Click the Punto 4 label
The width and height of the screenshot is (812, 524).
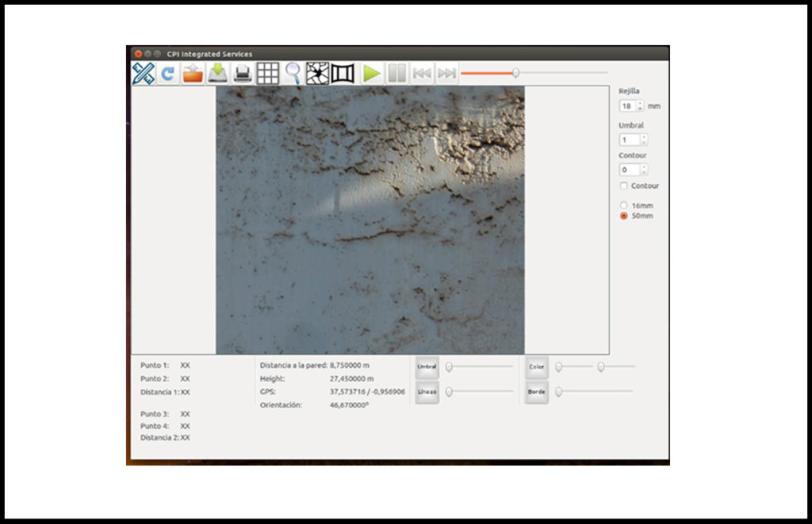click(155, 426)
